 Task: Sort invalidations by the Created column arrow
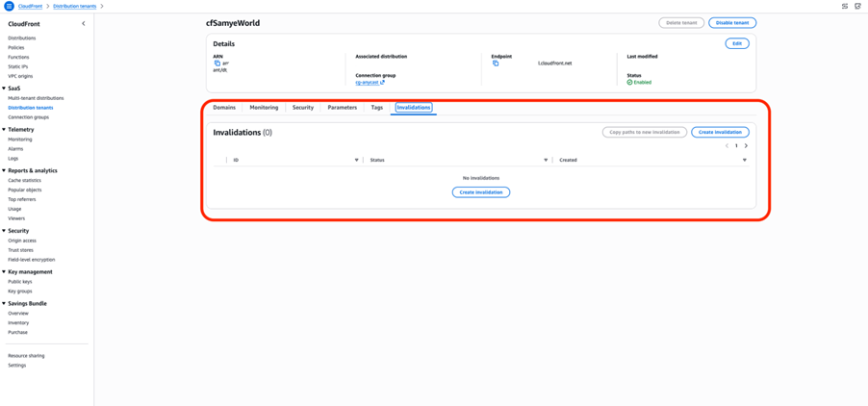(744, 161)
